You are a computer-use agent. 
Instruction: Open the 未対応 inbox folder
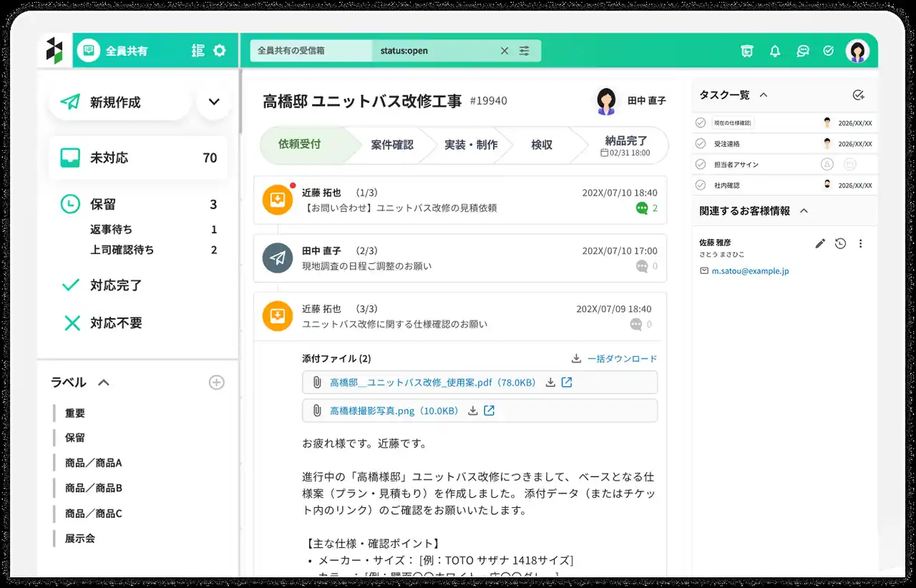[137, 158]
